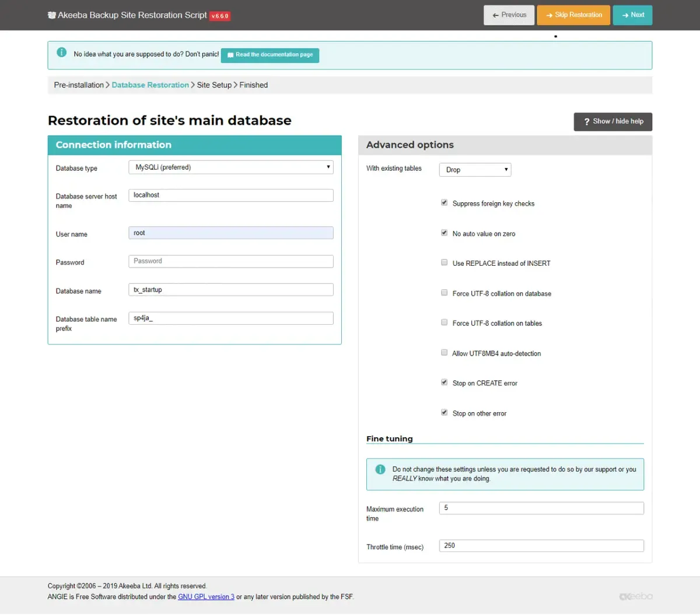Click the Skip Restoration button
The image size is (700, 615).
[574, 15]
